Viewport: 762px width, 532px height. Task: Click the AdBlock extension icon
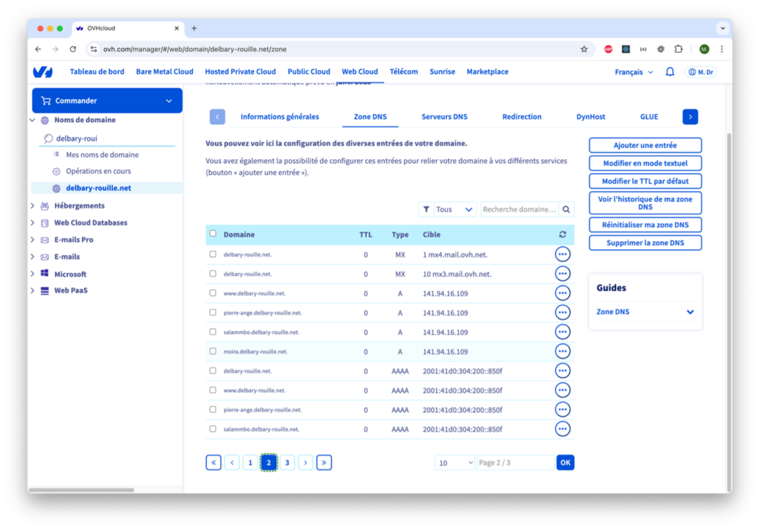click(x=608, y=49)
